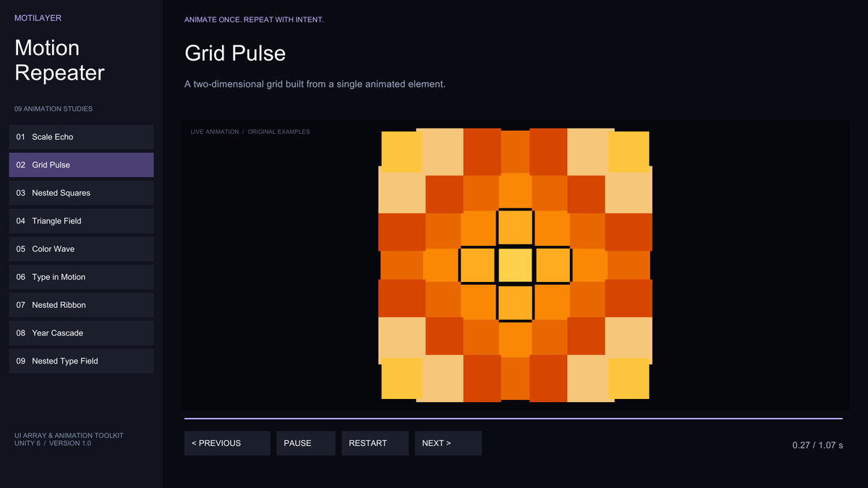The image size is (868, 488).
Task: Advance with the Next button
Action: (448, 443)
